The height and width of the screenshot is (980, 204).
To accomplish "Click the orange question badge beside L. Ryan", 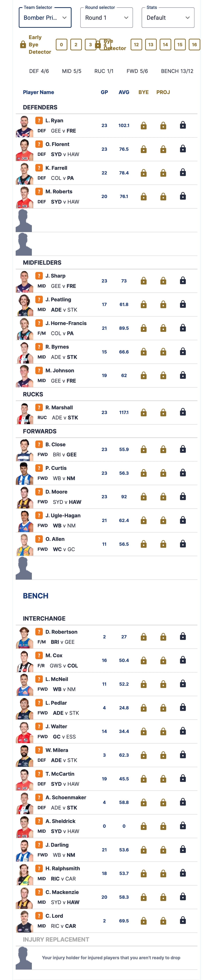I will (x=39, y=120).
